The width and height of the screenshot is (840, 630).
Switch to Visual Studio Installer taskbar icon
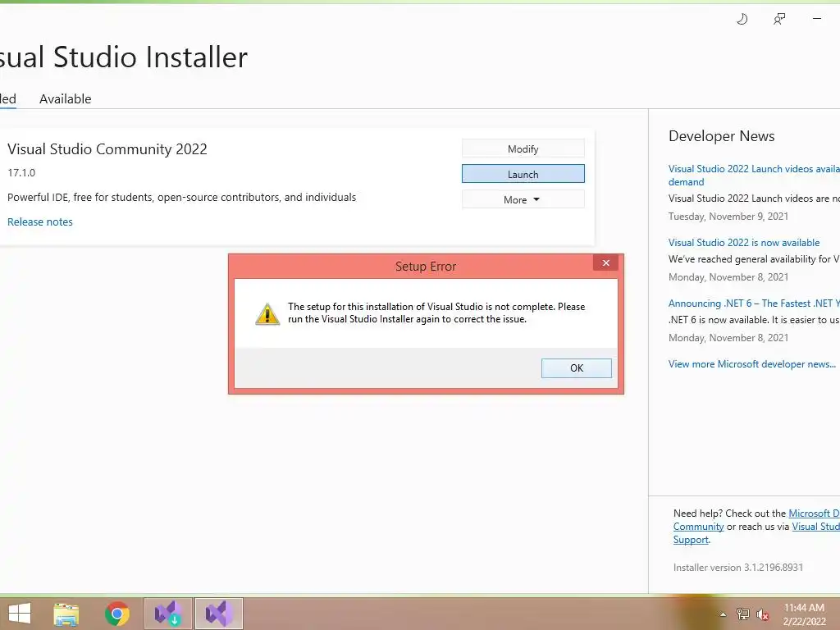point(167,614)
